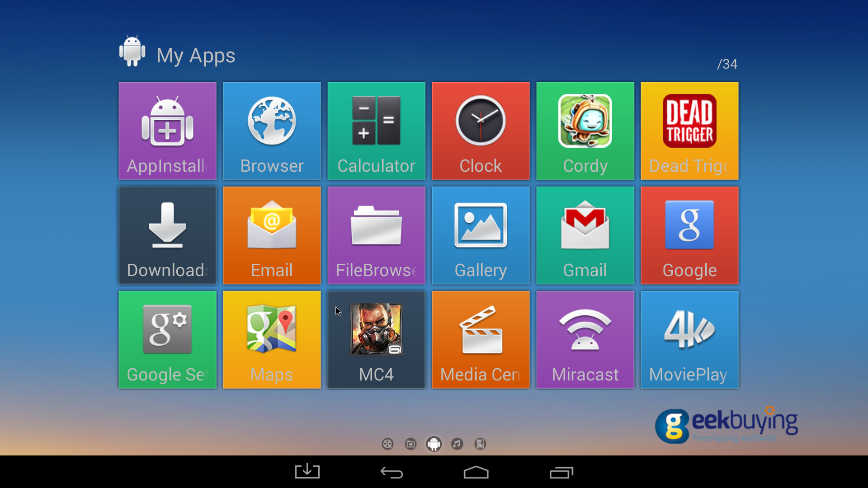The height and width of the screenshot is (488, 868).
Task: Launch Miracast screen mirroring
Action: [x=585, y=339]
